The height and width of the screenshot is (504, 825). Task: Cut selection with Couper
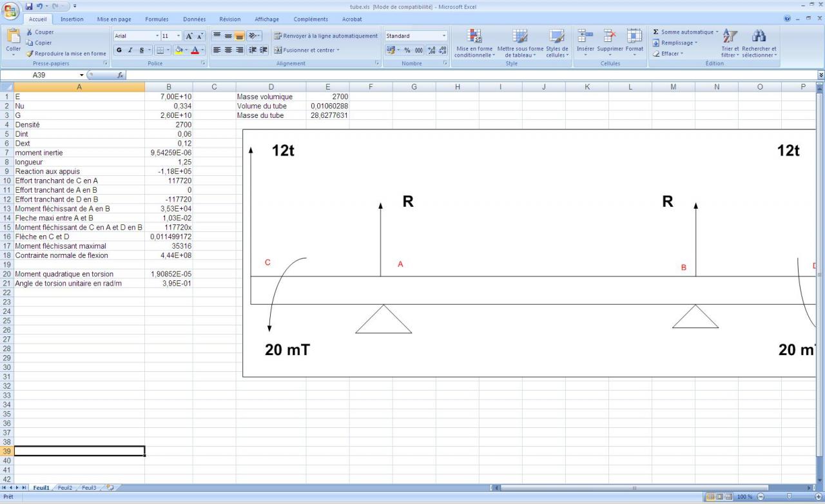tap(40, 32)
